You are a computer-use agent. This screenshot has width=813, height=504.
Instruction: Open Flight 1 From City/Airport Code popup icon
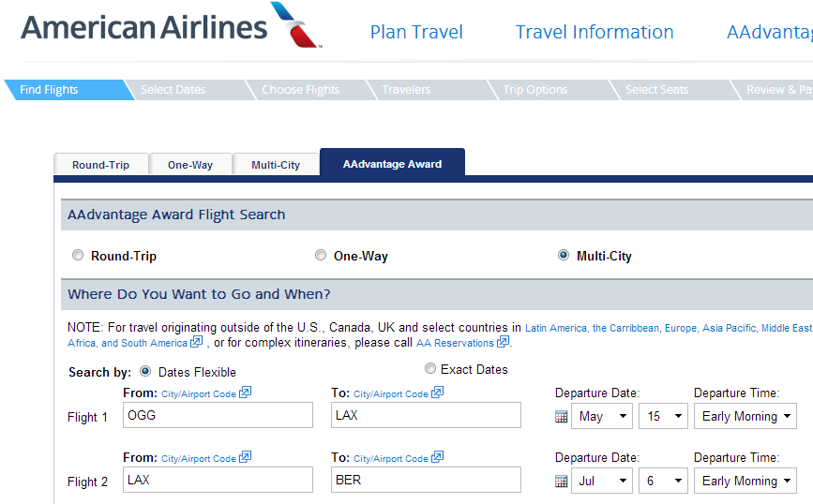[x=245, y=393]
